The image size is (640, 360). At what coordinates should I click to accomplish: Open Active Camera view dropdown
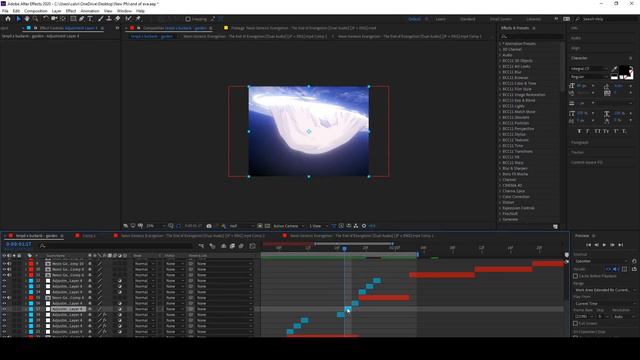(x=289, y=226)
